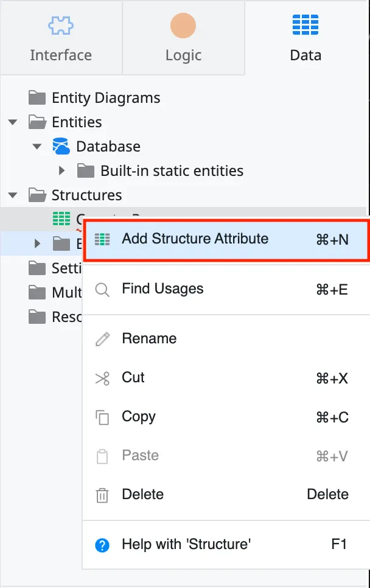
Task: Select Rename in the context menu
Action: pos(149,338)
